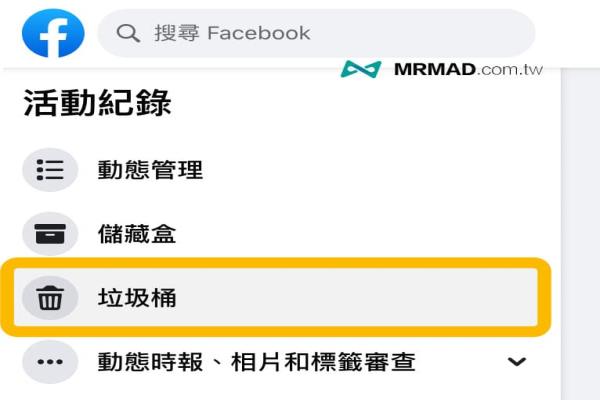Select the 儲藏盒 menu entry
Screen dimensions: 600x400
137,234
